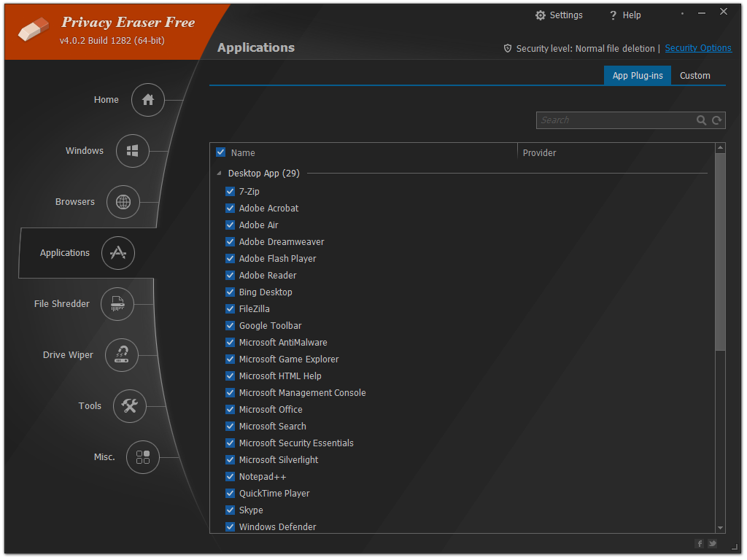This screenshot has height=560, width=747.
Task: Collapse the Desktop App (29) group
Action: coord(220,174)
